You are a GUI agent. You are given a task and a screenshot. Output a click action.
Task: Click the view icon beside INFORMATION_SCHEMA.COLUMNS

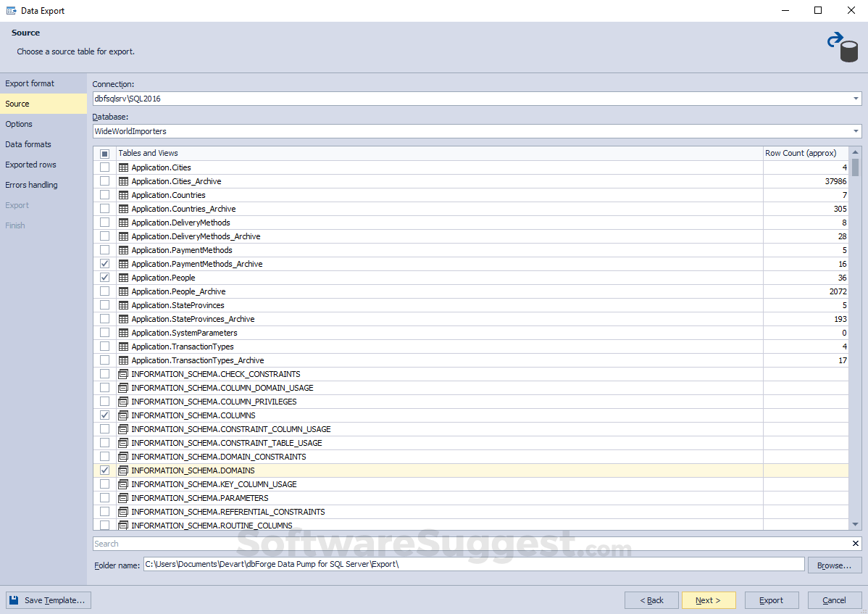click(x=122, y=415)
